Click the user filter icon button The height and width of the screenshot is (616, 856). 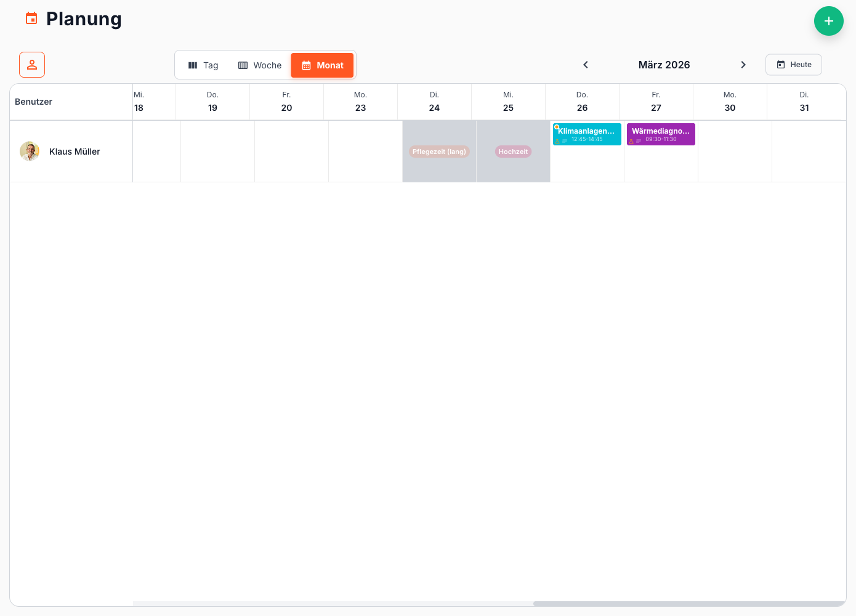(32, 65)
